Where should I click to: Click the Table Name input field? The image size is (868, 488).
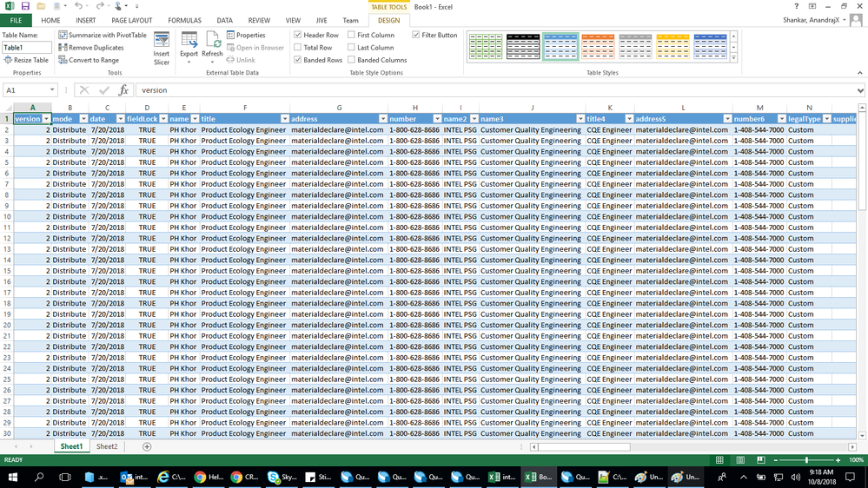26,48
